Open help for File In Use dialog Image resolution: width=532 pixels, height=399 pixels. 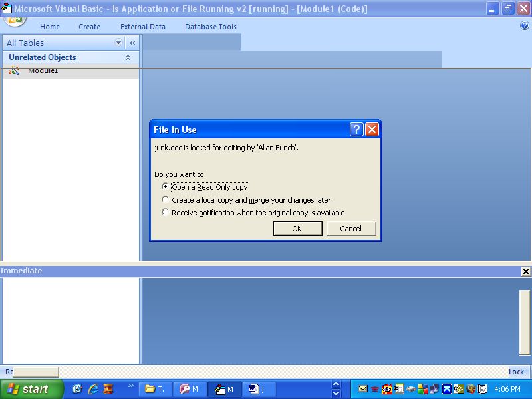tap(356, 130)
